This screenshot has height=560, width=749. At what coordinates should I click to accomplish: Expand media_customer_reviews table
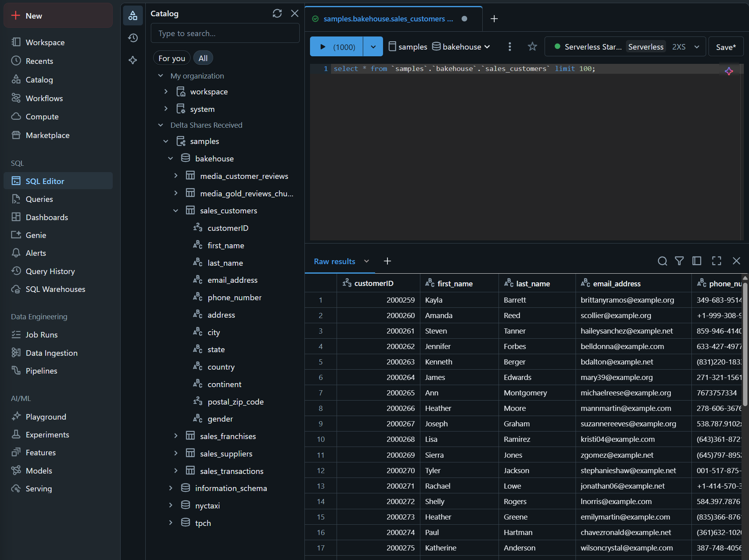[176, 176]
